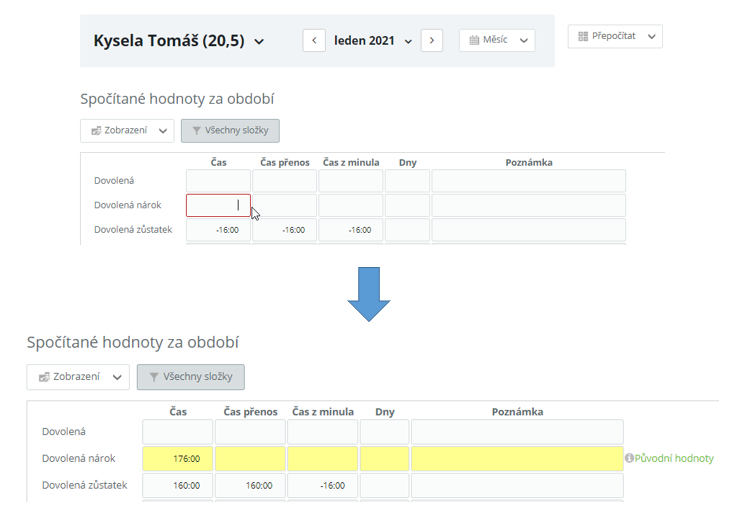Expand the Přepočítat dropdown button
Image resolution: width=743 pixels, height=522 pixels.
click(615, 37)
